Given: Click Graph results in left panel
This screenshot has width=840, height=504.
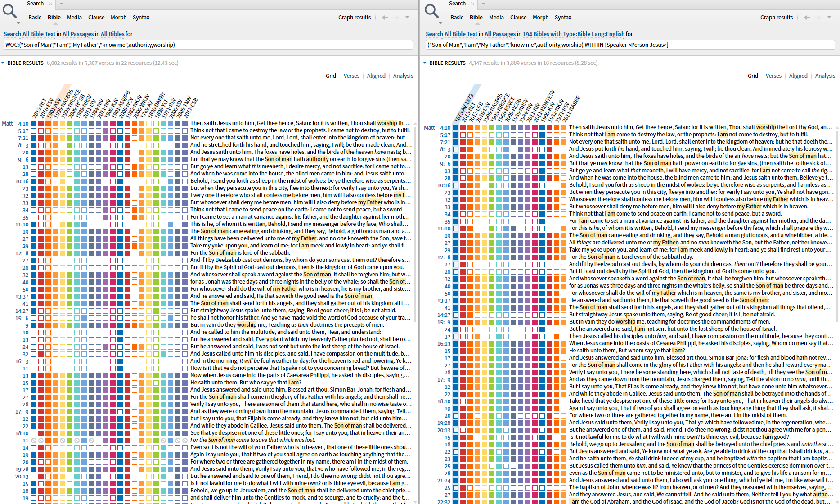Looking at the screenshot, I should [355, 18].
